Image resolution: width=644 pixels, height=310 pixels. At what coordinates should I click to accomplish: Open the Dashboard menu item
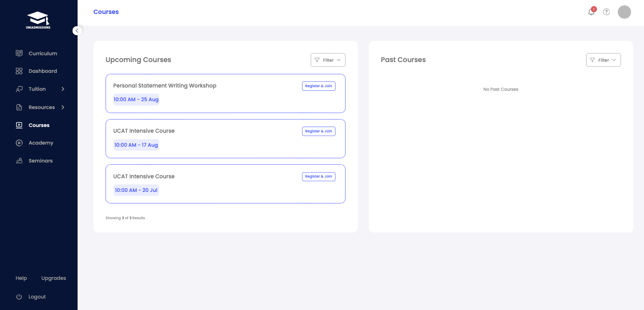point(43,71)
